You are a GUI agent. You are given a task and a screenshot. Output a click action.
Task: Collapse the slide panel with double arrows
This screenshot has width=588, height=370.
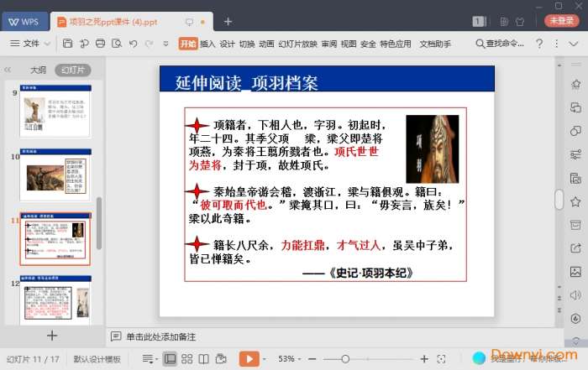(x=8, y=70)
